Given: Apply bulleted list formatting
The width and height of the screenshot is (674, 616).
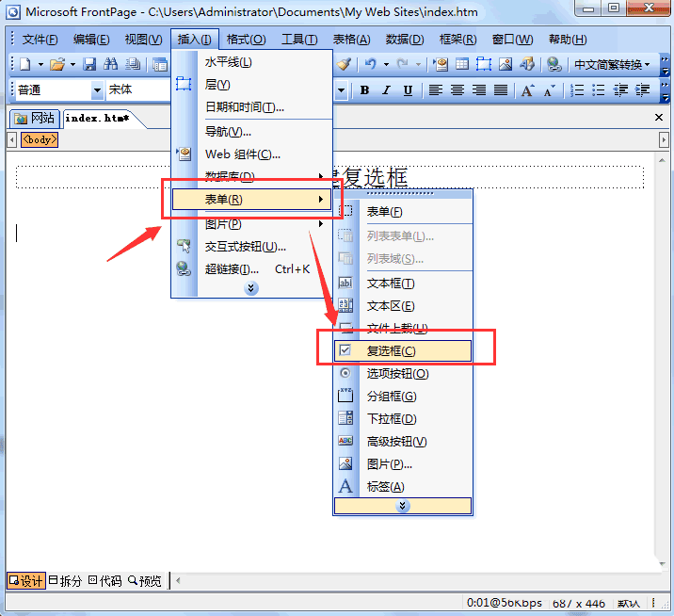Looking at the screenshot, I should [599, 90].
